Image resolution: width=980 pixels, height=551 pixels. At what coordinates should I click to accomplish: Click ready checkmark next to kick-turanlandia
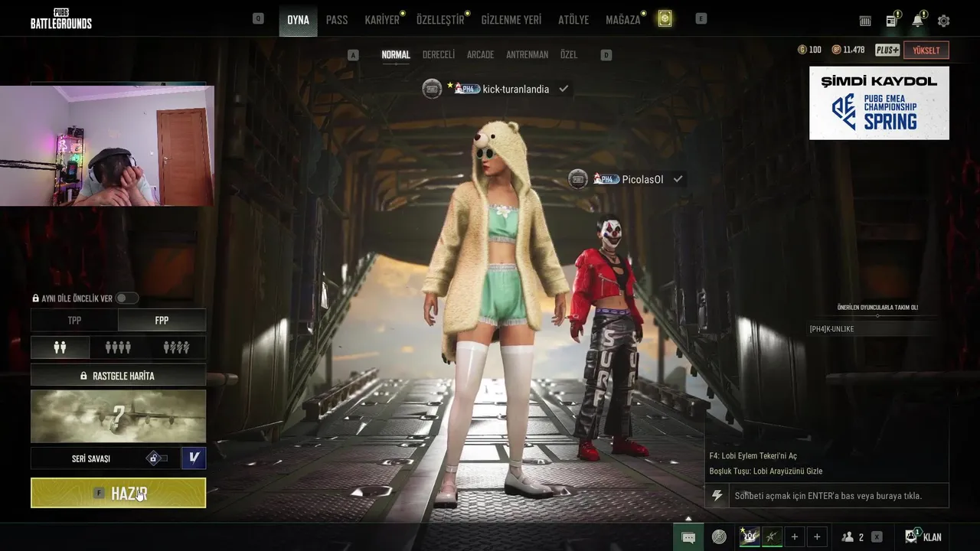[563, 89]
